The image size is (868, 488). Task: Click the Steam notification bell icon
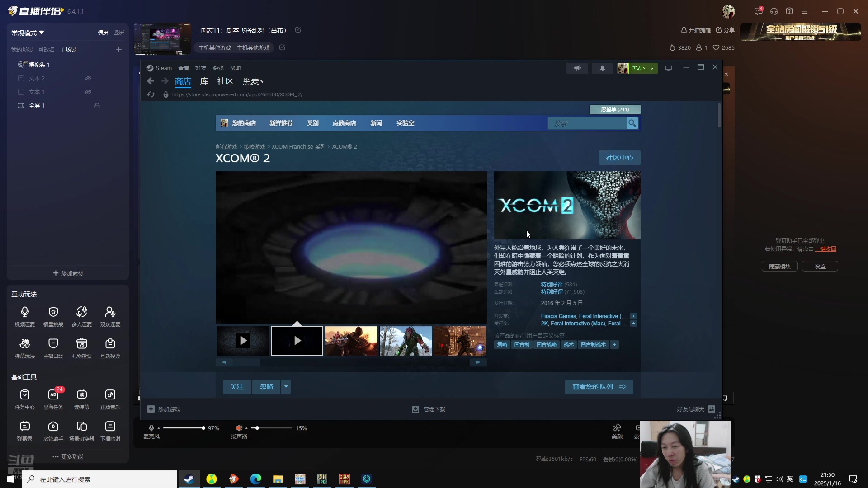[x=602, y=68]
